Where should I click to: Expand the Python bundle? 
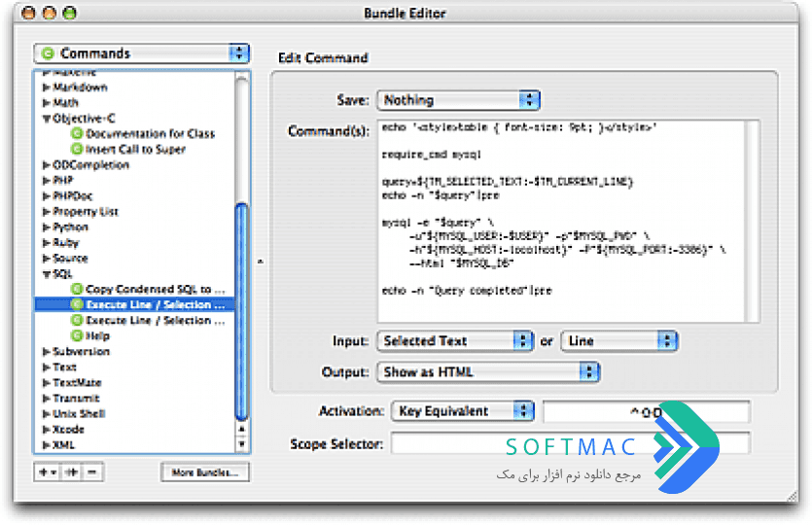[46, 227]
